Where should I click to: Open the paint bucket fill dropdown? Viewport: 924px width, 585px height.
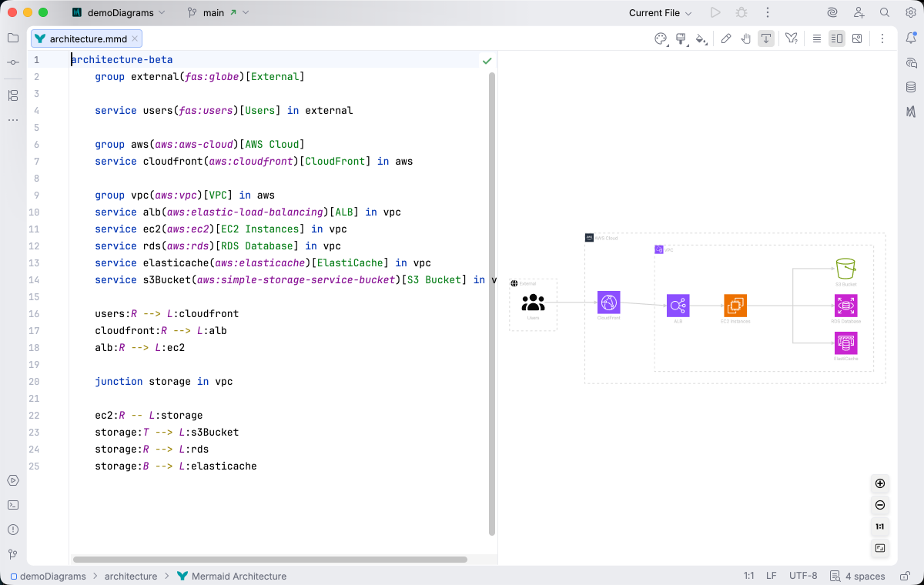point(701,38)
